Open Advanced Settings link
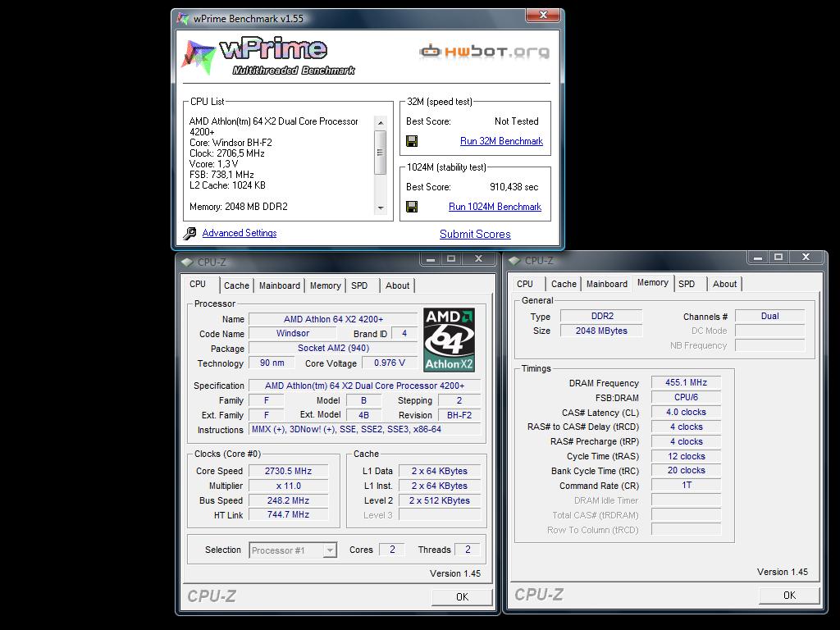Viewport: 840px width, 630px height. point(240,233)
